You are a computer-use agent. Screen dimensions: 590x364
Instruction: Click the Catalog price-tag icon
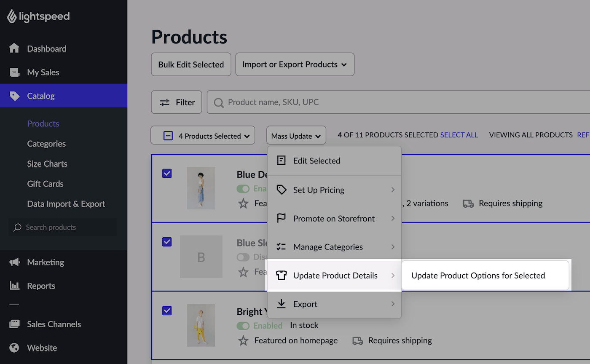(16, 96)
